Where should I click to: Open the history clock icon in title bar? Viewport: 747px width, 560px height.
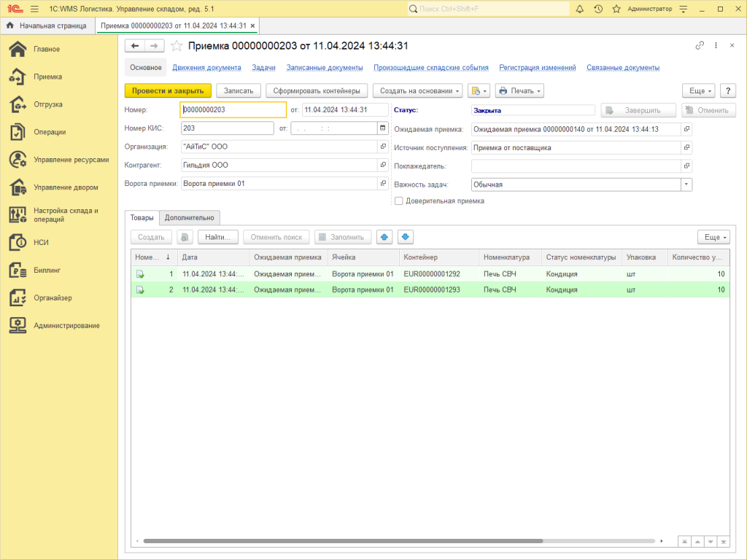point(598,9)
